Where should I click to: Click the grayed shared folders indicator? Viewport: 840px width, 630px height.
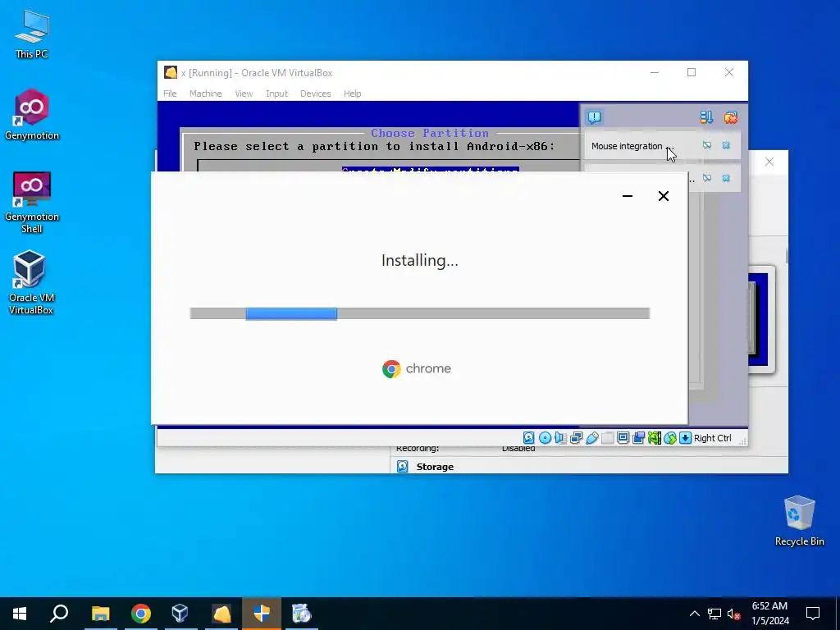[x=608, y=438]
